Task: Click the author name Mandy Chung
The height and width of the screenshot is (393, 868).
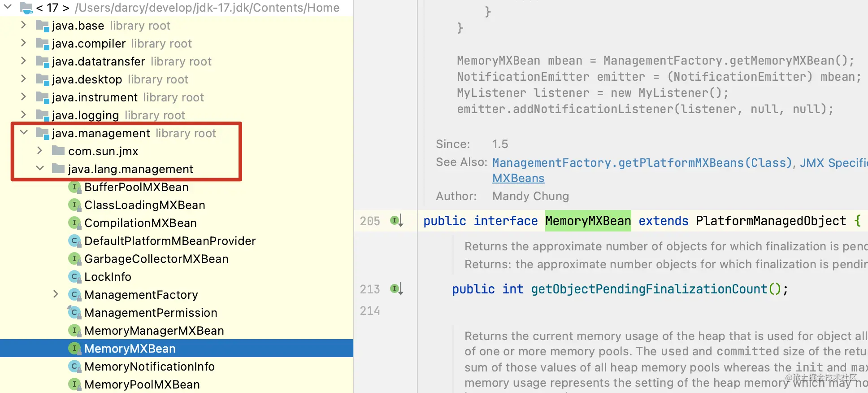Action: click(x=530, y=196)
